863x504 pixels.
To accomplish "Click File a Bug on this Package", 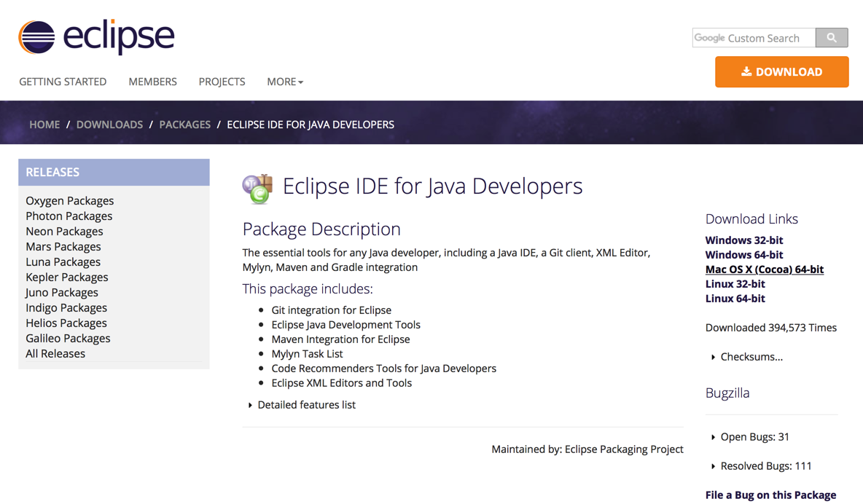I will [770, 495].
